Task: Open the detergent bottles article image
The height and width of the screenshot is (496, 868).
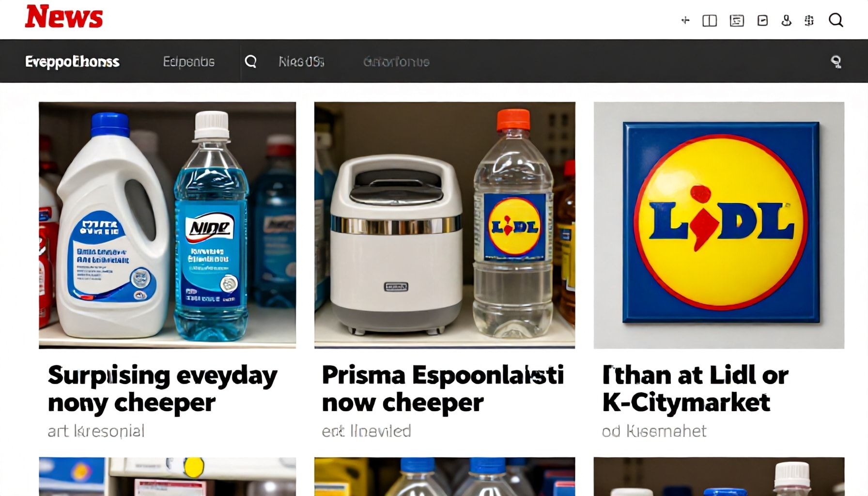Action: [x=167, y=225]
